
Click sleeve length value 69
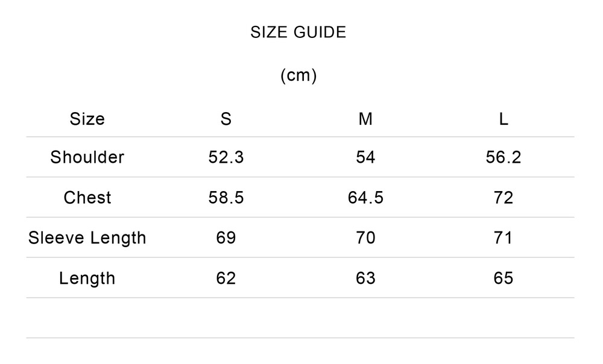[226, 238]
